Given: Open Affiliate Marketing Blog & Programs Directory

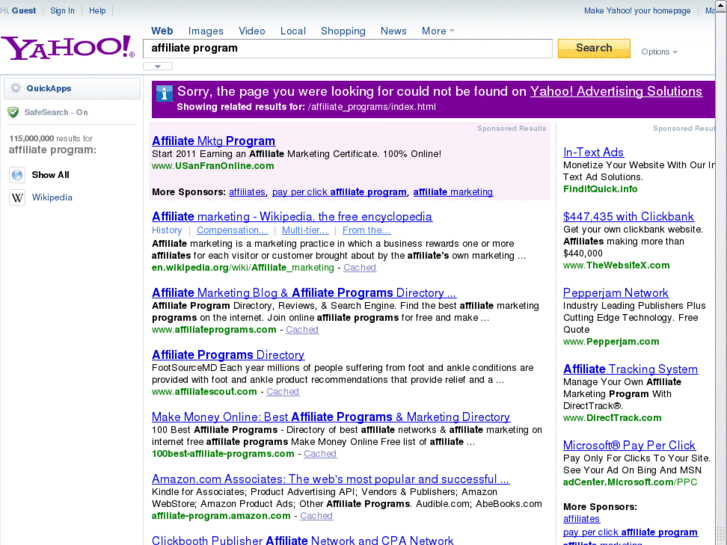Looking at the screenshot, I should click(304, 293).
